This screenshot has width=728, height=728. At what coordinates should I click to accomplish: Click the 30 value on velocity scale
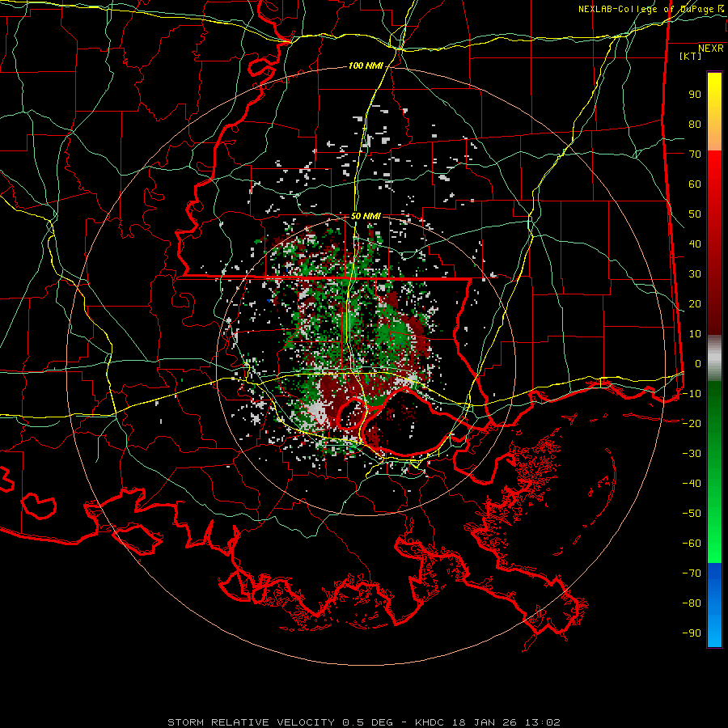[x=695, y=274]
